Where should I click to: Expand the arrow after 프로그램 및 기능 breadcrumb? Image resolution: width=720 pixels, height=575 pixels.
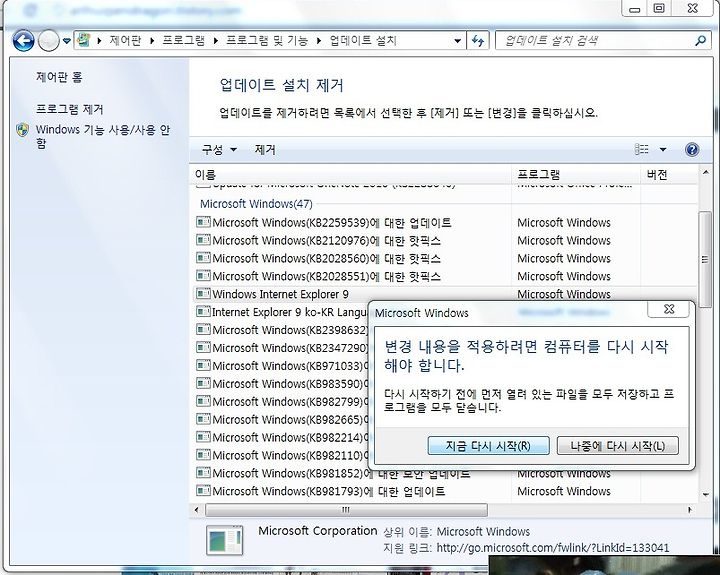(x=319, y=40)
